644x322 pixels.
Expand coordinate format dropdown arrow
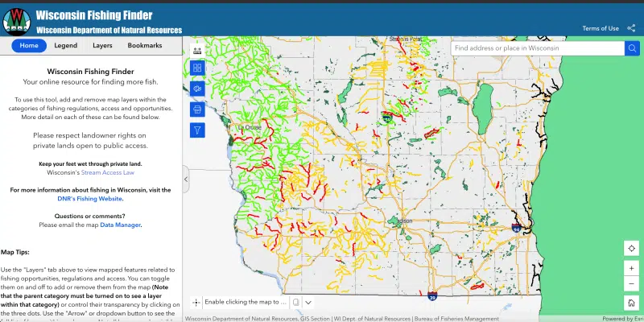click(x=308, y=303)
